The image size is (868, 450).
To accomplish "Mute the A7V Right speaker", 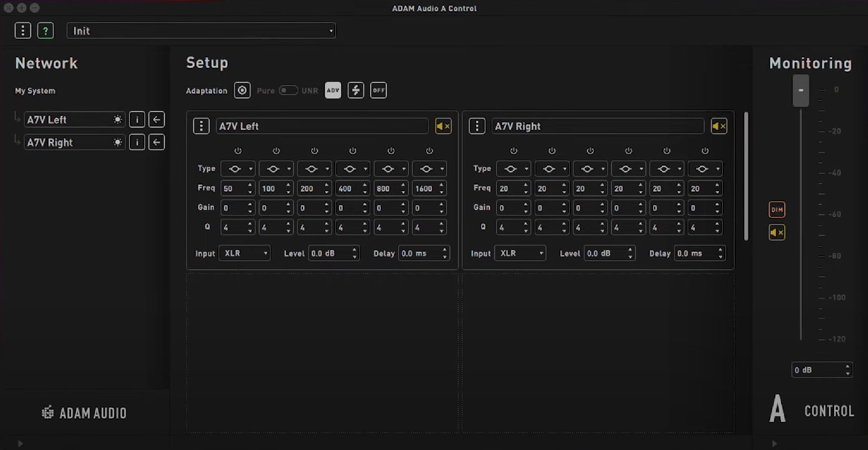I will tap(719, 126).
